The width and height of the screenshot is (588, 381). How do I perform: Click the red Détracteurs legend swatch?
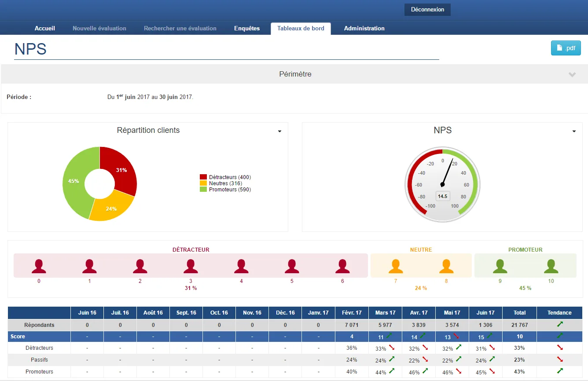tap(203, 177)
